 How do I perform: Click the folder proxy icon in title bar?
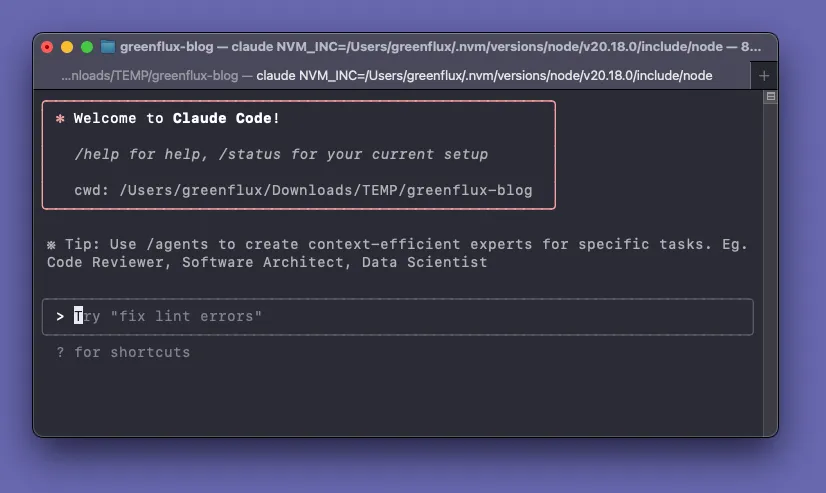pos(108,47)
